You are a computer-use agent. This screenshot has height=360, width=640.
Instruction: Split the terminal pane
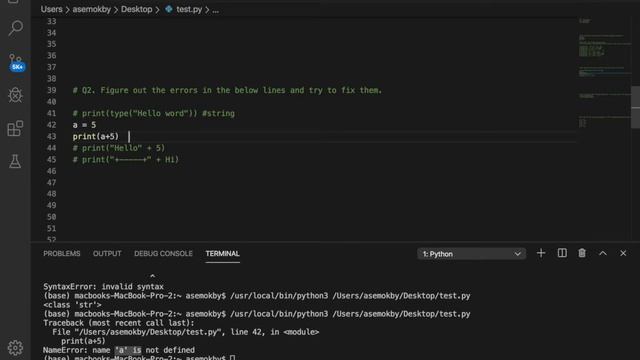click(x=562, y=253)
